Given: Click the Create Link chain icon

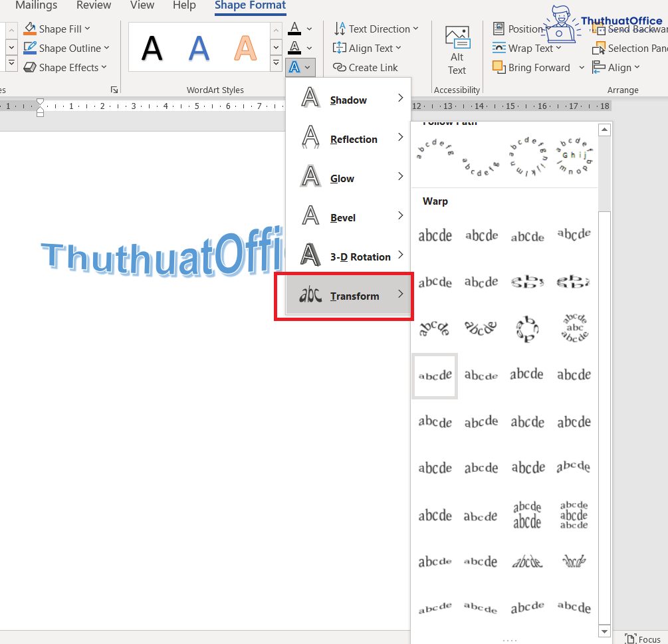Looking at the screenshot, I should click(x=340, y=67).
